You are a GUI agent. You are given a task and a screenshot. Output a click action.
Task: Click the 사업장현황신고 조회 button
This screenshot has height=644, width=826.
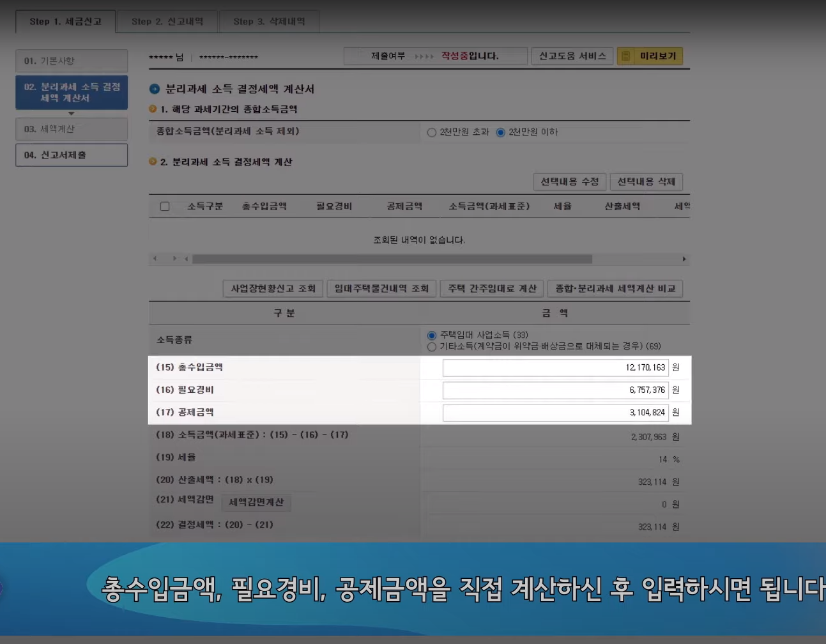273,289
